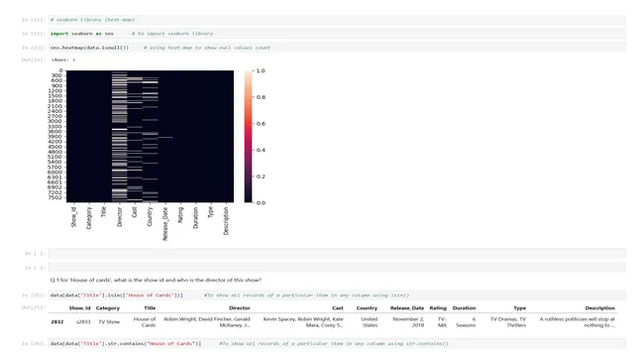Click the row index 2832 in the table
Viewport: 644px width, 363px height.
click(57, 322)
